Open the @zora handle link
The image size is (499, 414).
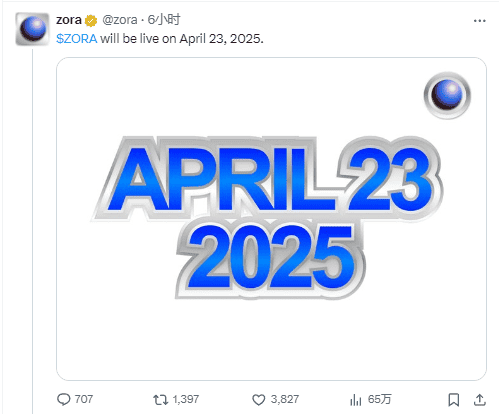120,20
